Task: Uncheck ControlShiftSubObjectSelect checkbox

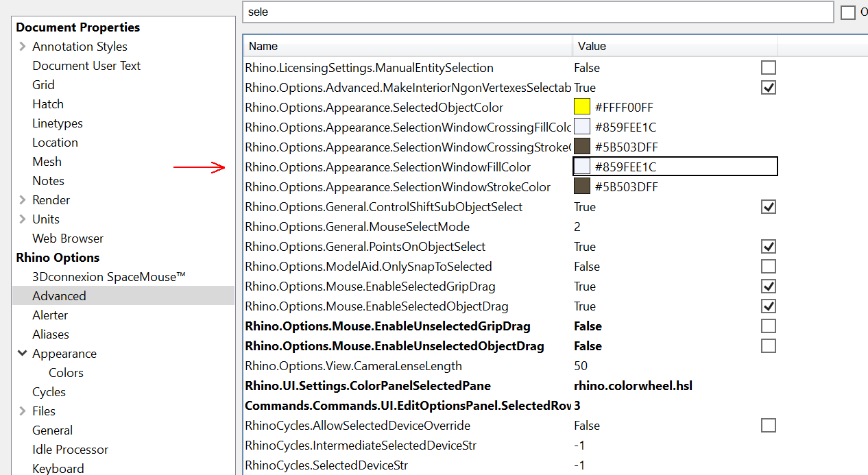Action: [769, 207]
